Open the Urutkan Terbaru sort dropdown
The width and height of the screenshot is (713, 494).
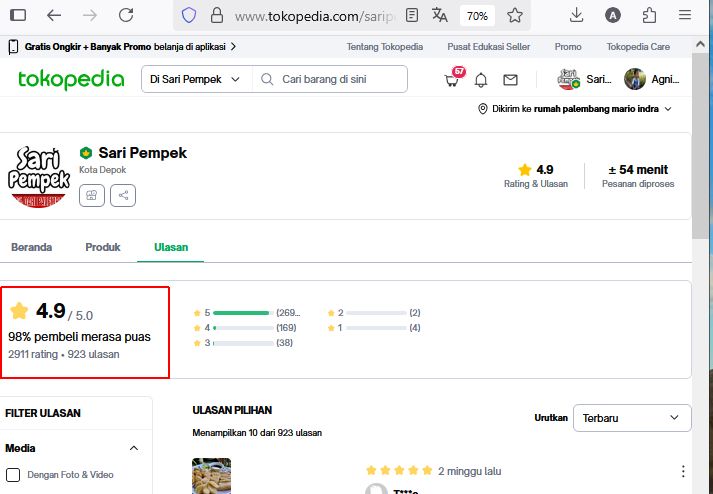632,418
